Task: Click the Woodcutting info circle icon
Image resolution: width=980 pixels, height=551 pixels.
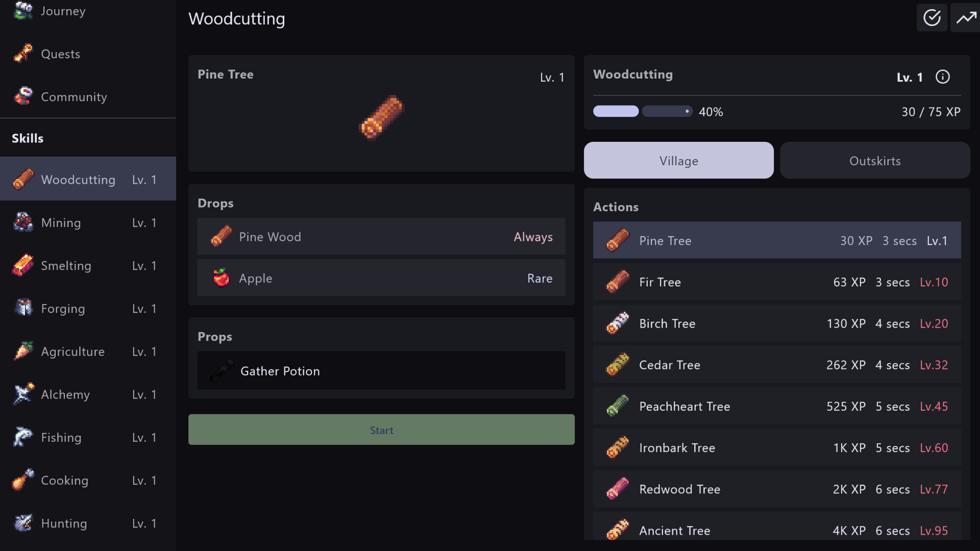Action: [942, 77]
